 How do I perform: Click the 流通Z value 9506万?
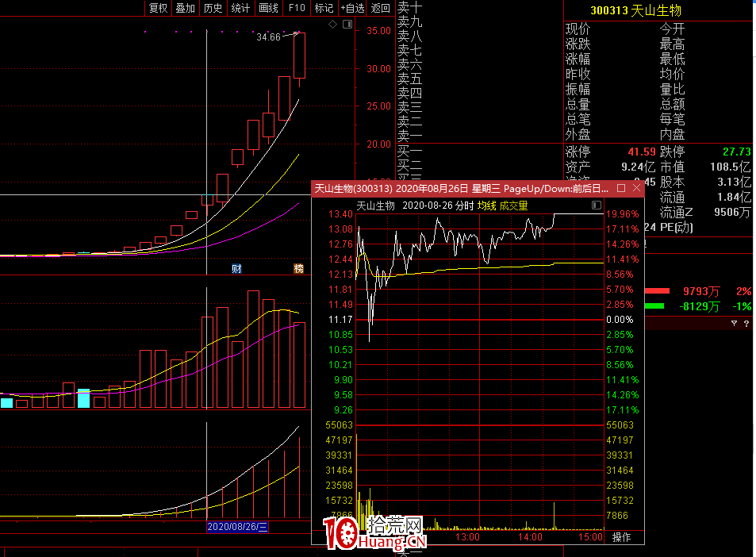coord(732,212)
